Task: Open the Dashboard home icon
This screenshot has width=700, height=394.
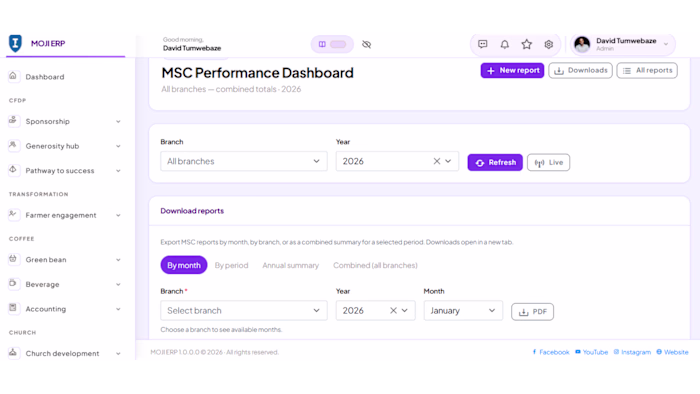Action: [x=13, y=76]
